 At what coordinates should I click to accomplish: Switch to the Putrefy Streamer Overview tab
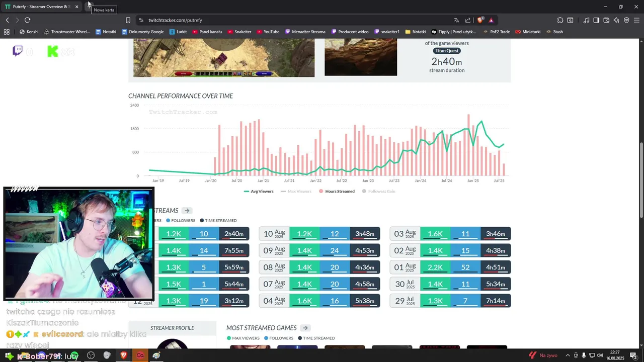[42, 7]
